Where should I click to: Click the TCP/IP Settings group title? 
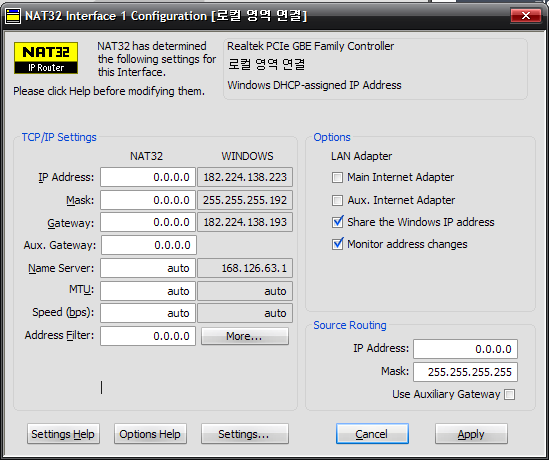(59, 137)
